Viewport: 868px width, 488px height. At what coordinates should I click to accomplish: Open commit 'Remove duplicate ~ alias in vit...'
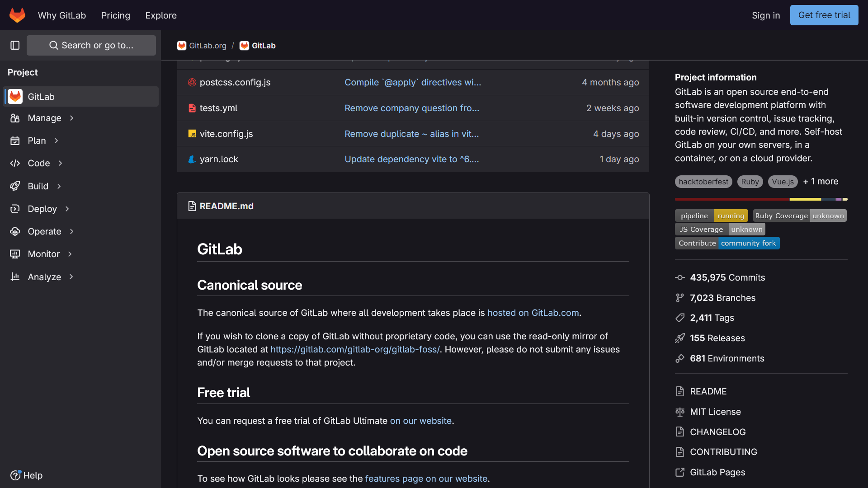[x=411, y=134]
